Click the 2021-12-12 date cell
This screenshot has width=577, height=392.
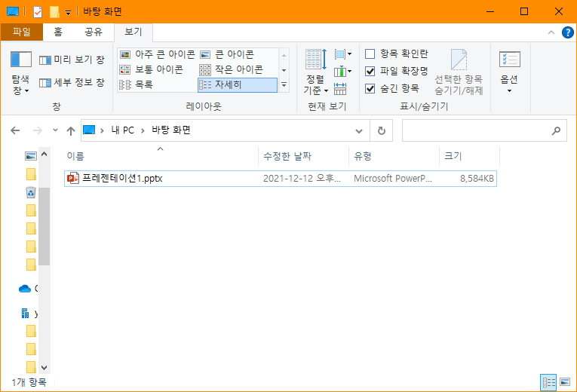click(x=302, y=179)
